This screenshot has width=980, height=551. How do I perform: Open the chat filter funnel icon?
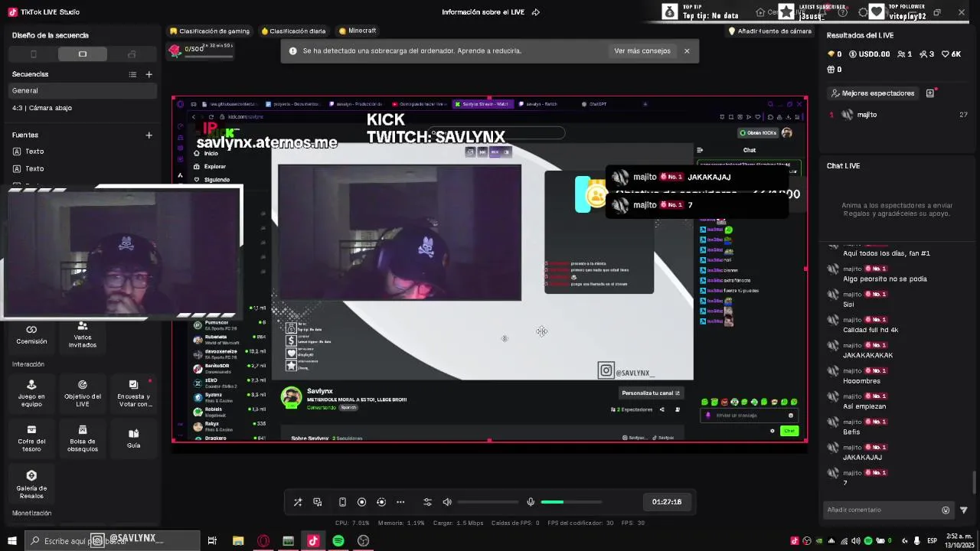pos(964,510)
